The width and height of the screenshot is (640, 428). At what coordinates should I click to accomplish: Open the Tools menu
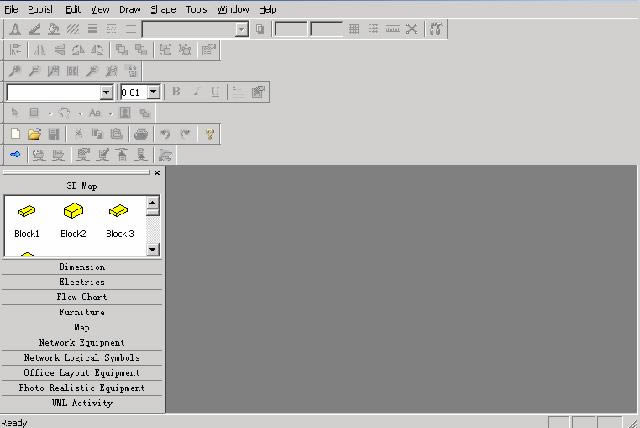pyautogui.click(x=196, y=9)
